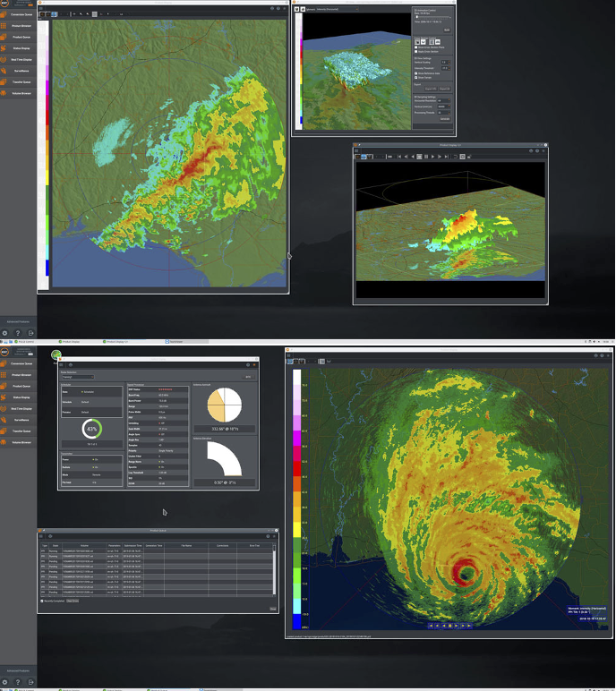Open the hamburger menu in Product Queue window

tap(42, 536)
